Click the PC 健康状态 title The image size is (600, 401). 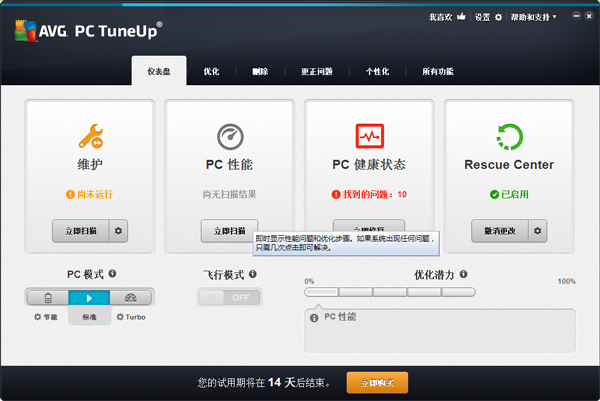coord(369,165)
